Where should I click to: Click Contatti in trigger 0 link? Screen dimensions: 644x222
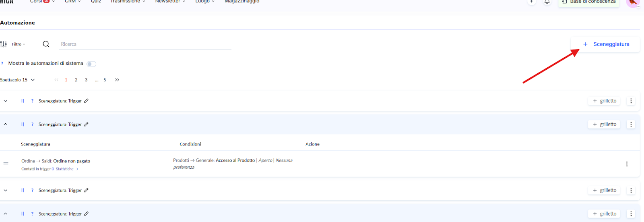pyautogui.click(x=37, y=169)
